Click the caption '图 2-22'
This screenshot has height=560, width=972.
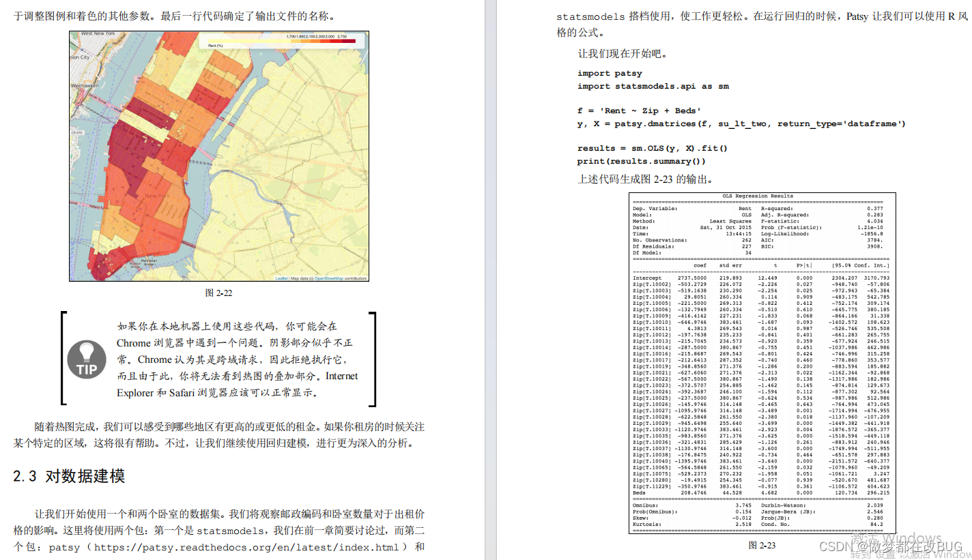coord(219,293)
